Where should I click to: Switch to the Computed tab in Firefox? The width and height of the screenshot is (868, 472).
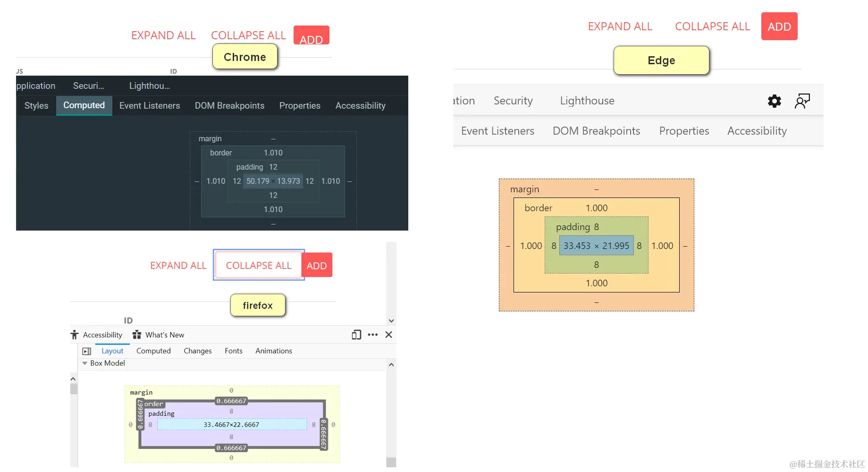coord(153,351)
